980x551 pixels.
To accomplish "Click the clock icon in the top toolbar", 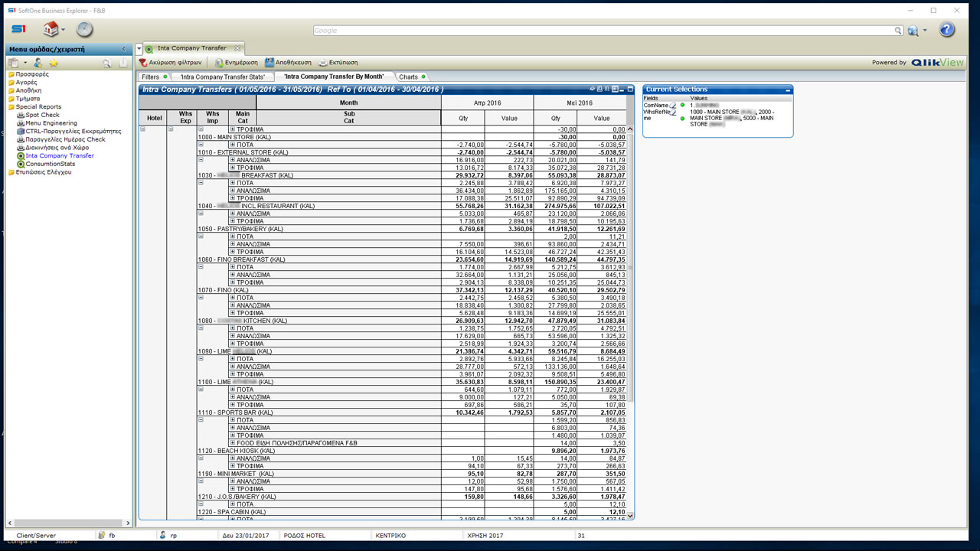I will [84, 29].
